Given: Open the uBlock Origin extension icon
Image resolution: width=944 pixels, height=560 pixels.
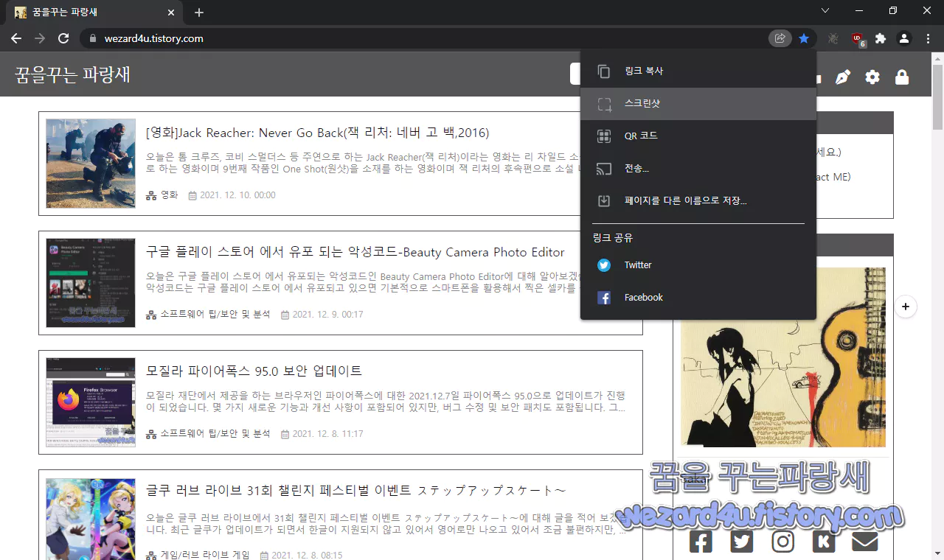Looking at the screenshot, I should click(857, 38).
